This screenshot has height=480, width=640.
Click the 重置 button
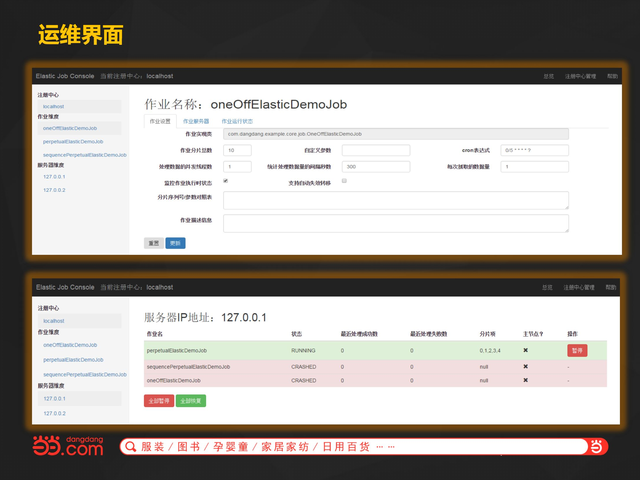point(153,243)
